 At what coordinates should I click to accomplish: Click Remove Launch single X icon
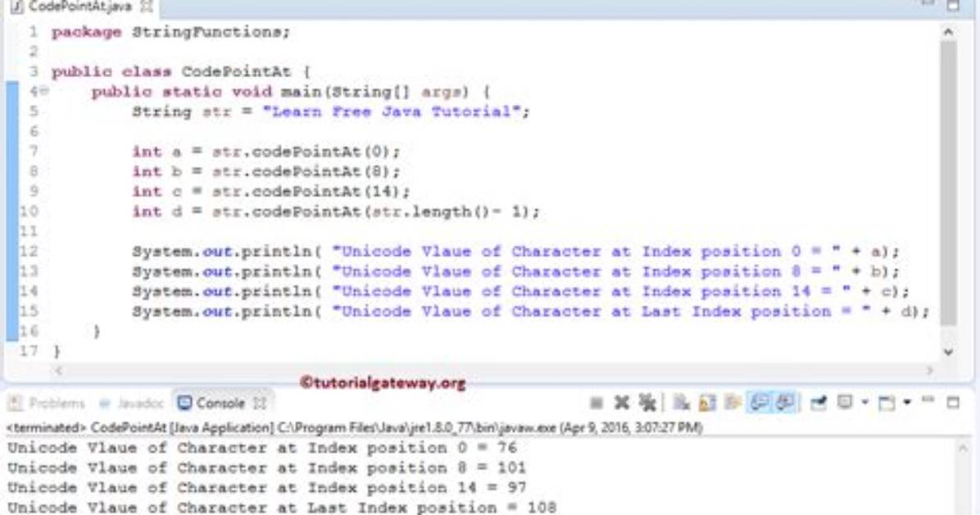point(621,403)
